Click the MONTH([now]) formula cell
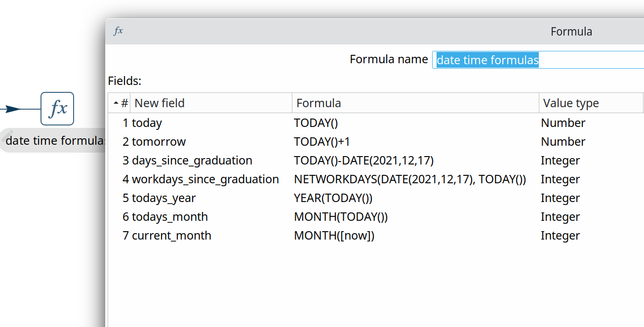644x327 pixels. 334,236
